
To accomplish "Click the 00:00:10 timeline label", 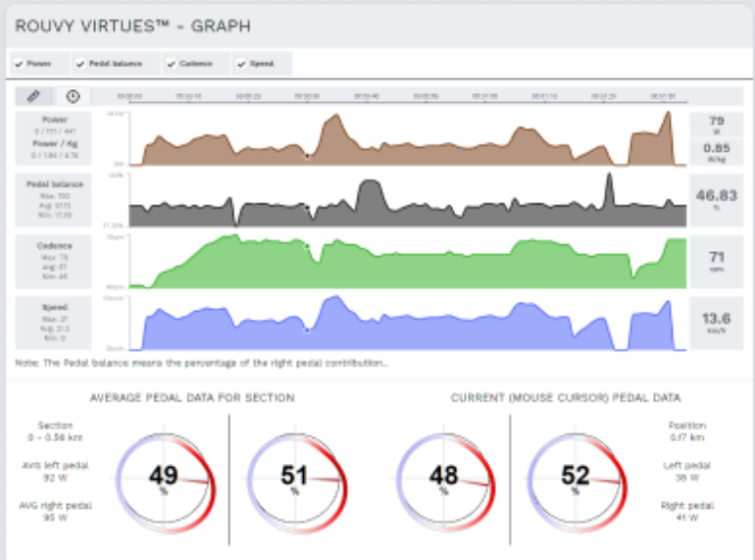I will pyautogui.click(x=188, y=96).
